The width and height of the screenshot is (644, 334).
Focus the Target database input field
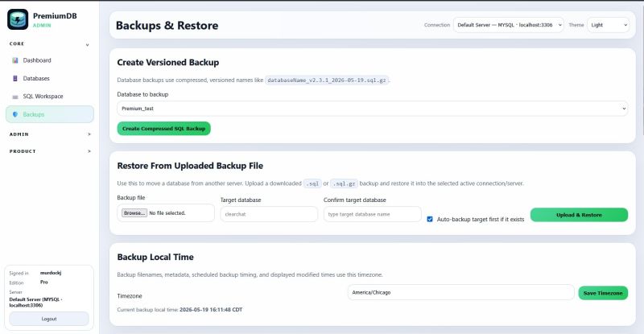click(269, 214)
